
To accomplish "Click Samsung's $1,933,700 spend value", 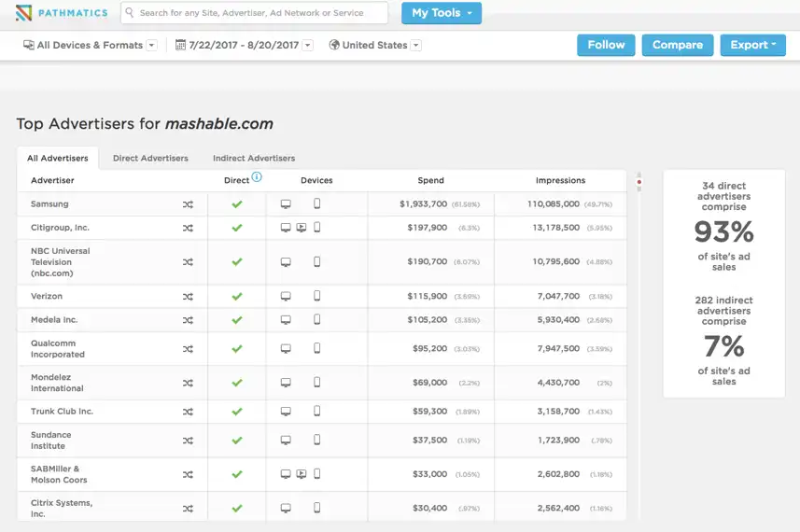I will coord(424,204).
